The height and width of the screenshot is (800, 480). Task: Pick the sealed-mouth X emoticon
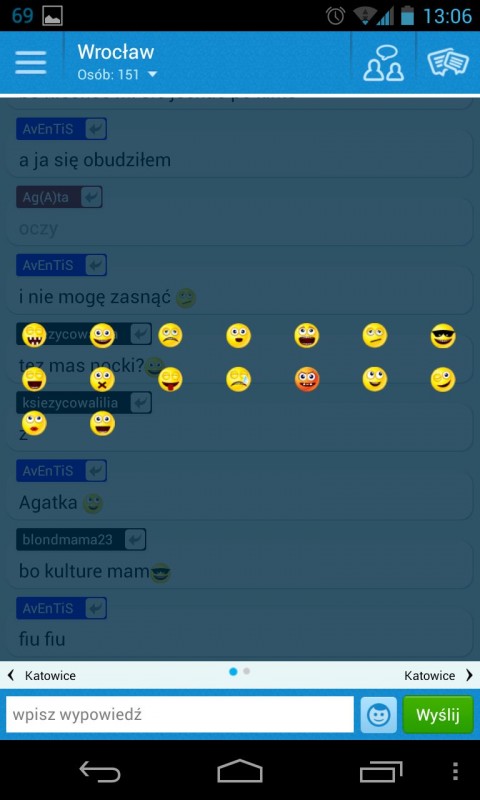coord(102,380)
